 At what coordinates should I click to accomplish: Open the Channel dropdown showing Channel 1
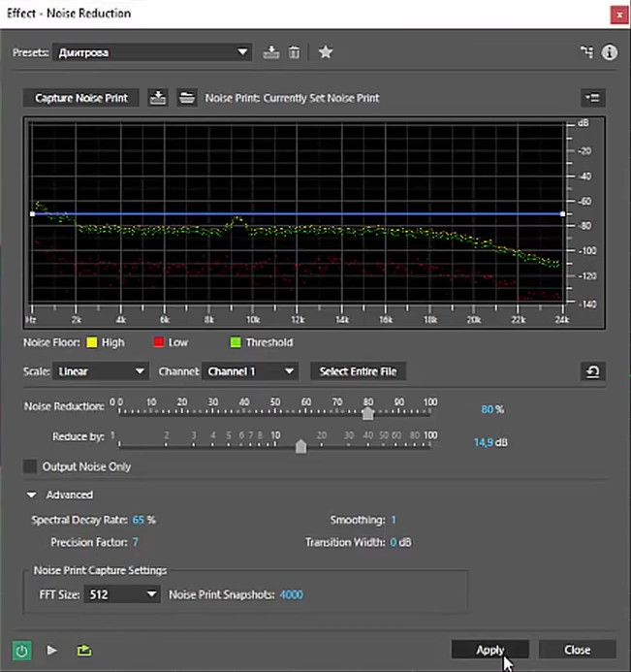click(x=250, y=371)
